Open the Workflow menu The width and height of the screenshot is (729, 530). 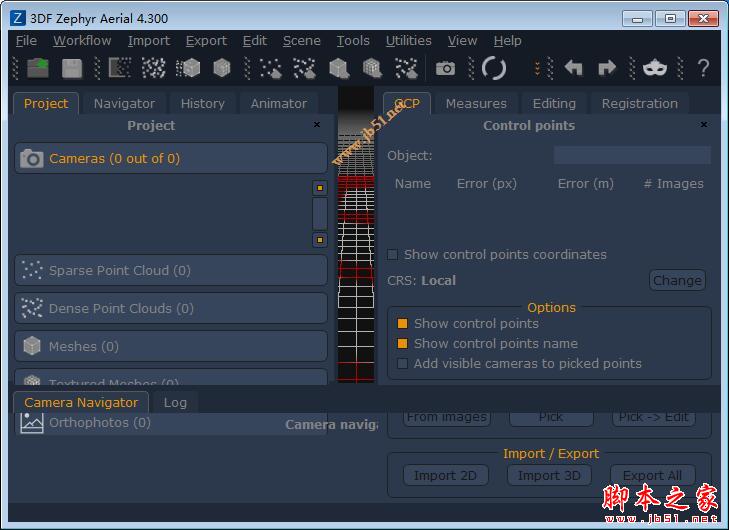[x=82, y=41]
